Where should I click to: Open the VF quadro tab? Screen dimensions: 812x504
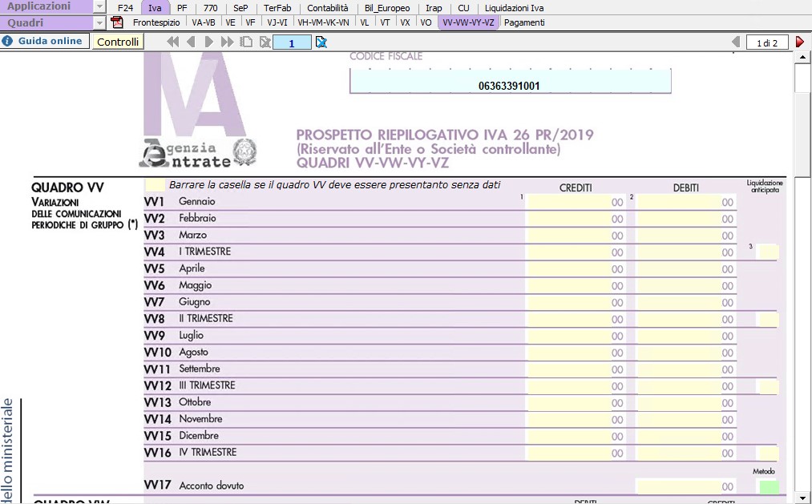pos(251,22)
